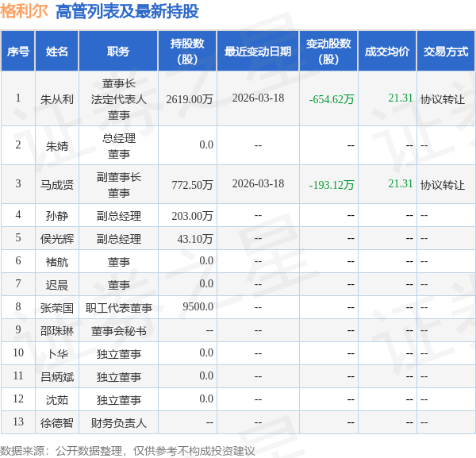Screen dimensions: 476x458
Task: Click the name 马成贤
Action: click(57, 185)
